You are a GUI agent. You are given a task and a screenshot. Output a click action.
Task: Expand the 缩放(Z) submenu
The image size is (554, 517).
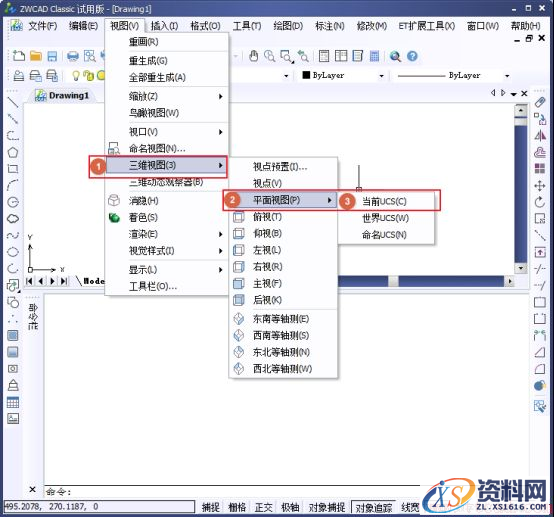[167, 96]
